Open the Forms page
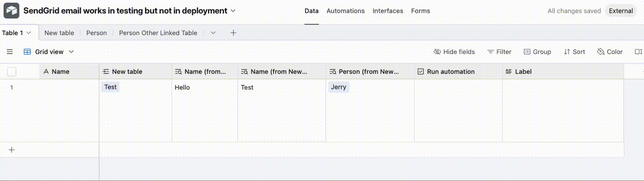644x181 pixels. [x=420, y=11]
